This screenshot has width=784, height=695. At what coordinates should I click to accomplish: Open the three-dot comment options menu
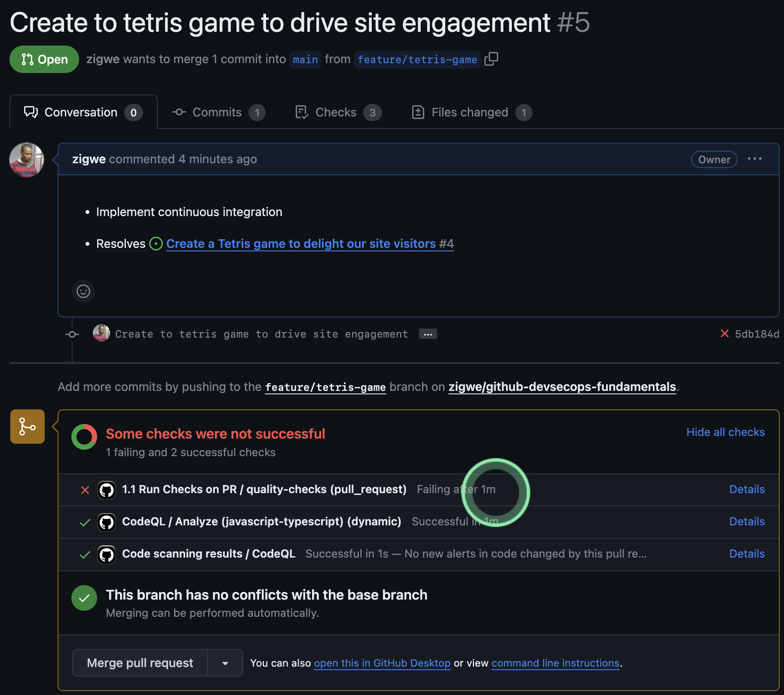point(755,159)
